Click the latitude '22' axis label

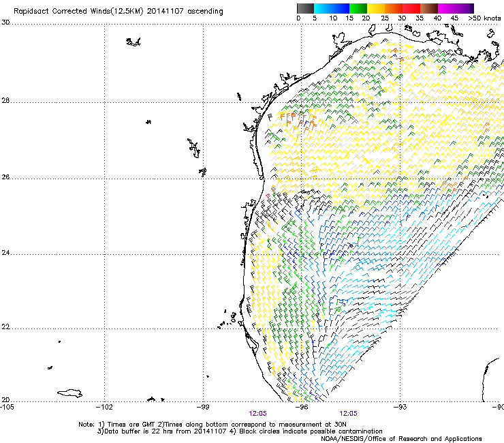(x=5, y=327)
